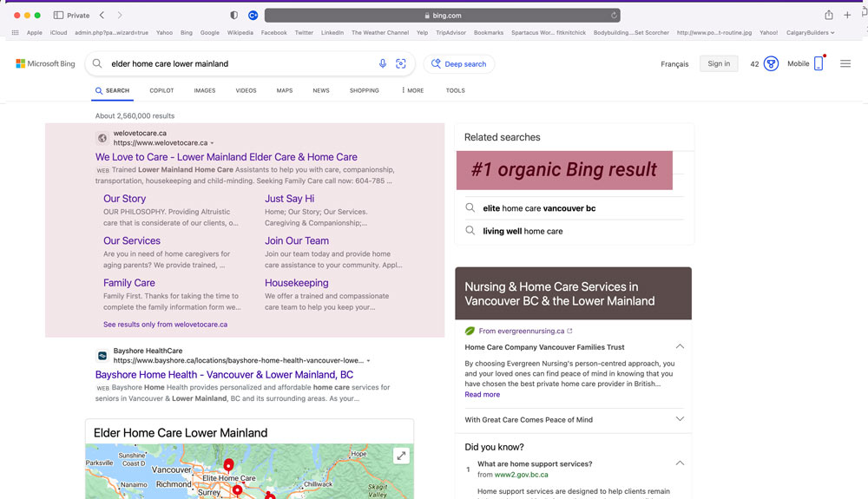Open the Deep search button

tap(459, 63)
